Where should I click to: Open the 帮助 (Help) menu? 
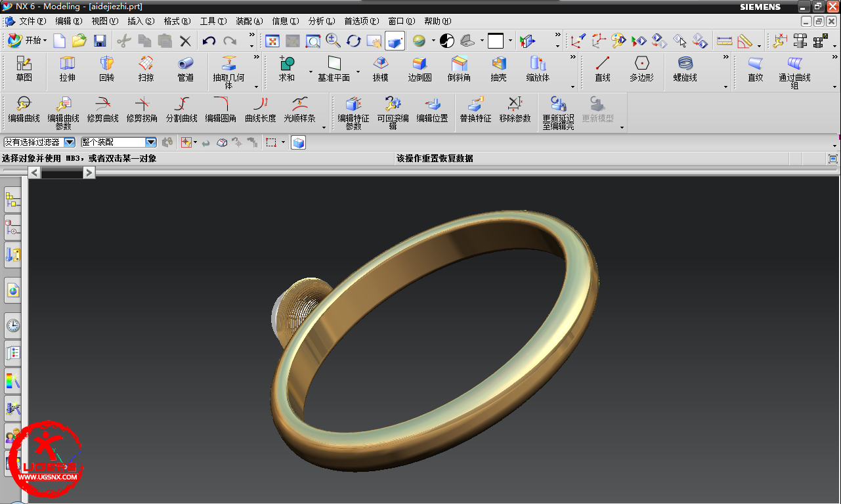[438, 22]
